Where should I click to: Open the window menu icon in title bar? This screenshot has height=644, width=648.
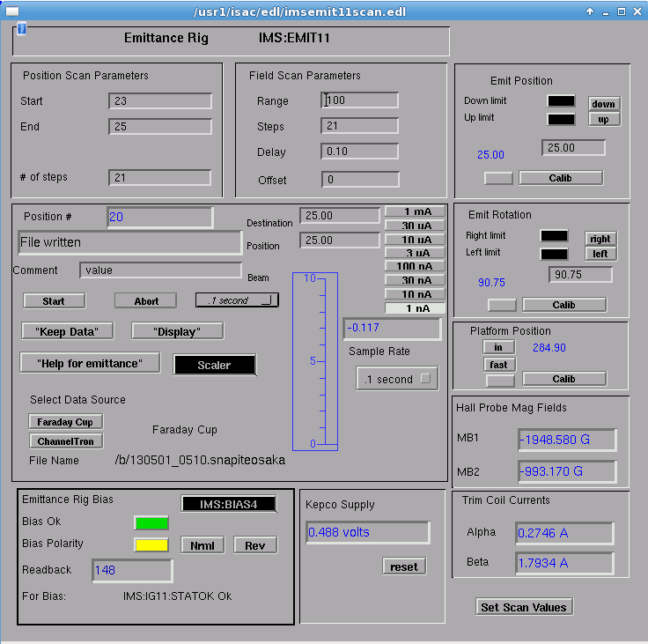click(12, 11)
